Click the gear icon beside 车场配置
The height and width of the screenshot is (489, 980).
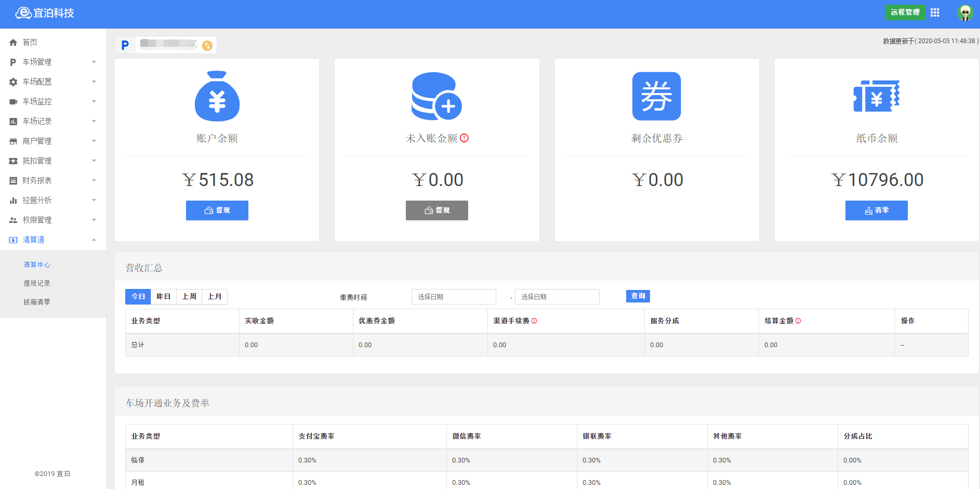pyautogui.click(x=14, y=82)
